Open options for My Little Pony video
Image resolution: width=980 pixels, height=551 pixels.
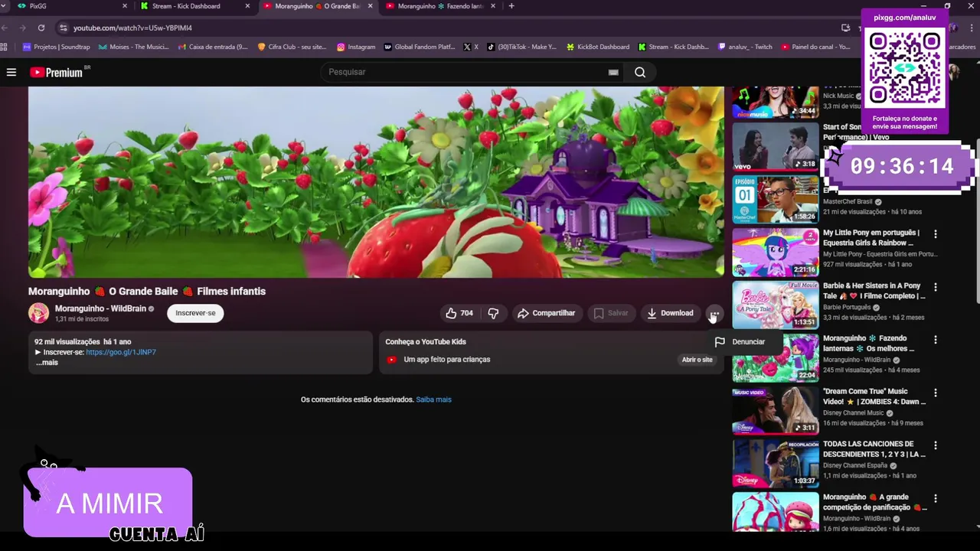tap(935, 234)
